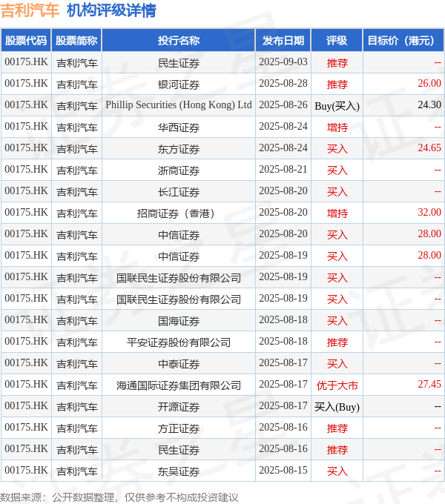This screenshot has height=504, width=445.
Task: Click the 机构评级详情 heading
Action: click(x=111, y=10)
